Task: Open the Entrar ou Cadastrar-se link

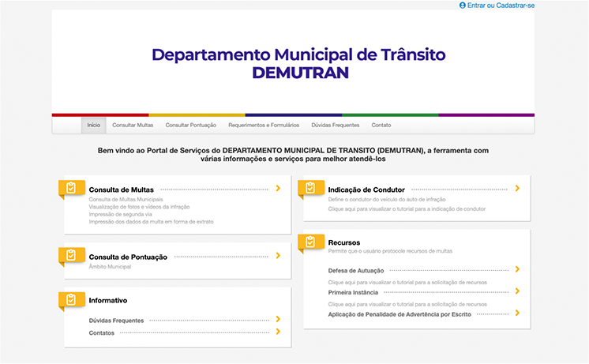Action: click(501, 6)
